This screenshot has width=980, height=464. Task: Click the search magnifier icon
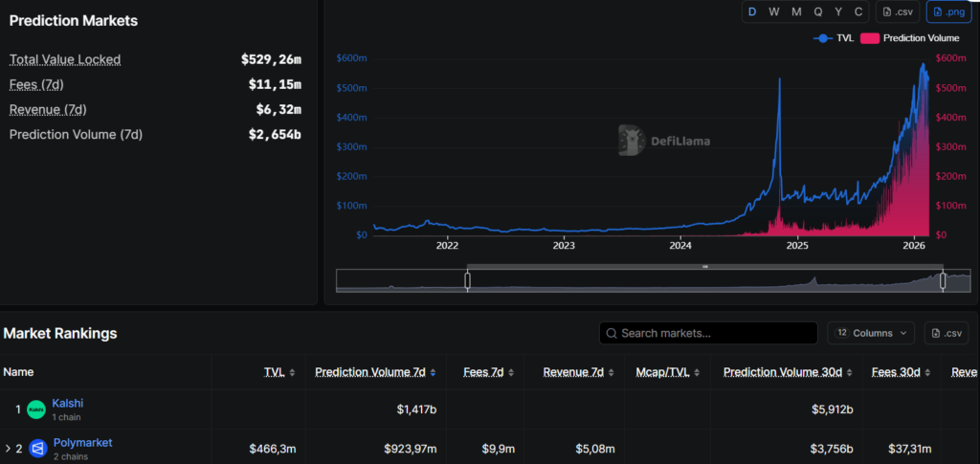[612, 333]
